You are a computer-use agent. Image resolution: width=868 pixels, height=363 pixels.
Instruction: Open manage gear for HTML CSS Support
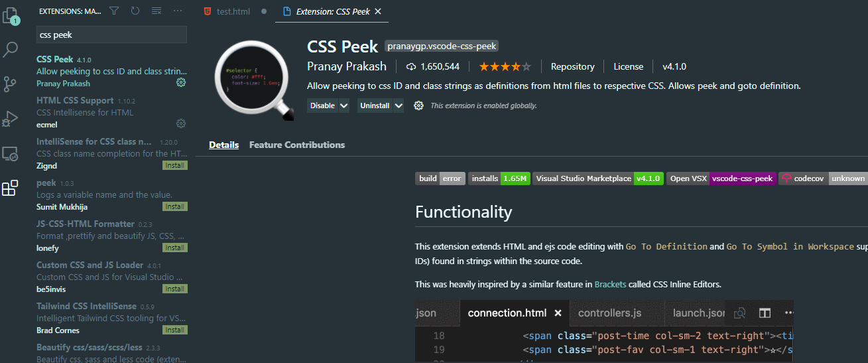point(180,123)
